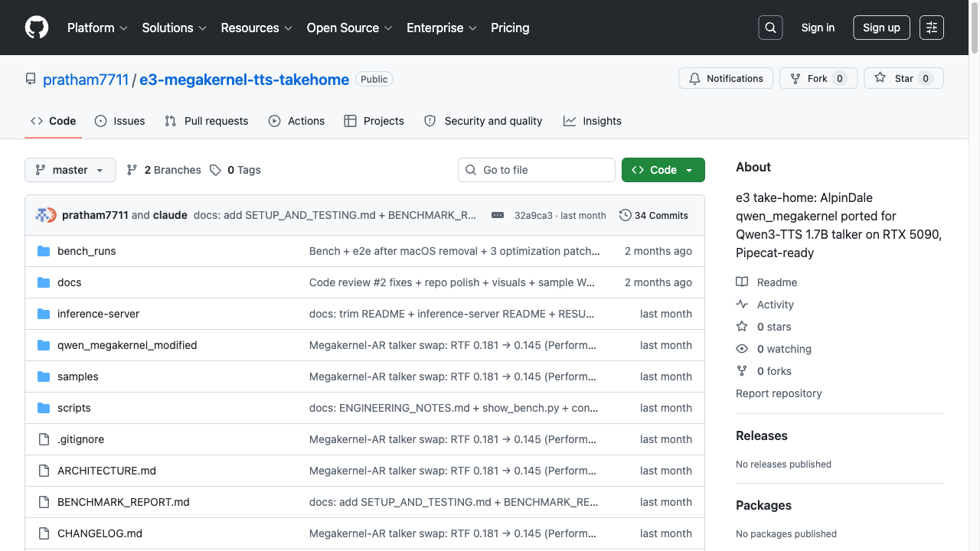Expand commit message ellipsis icon
This screenshot has height=551, width=980.
(x=498, y=215)
